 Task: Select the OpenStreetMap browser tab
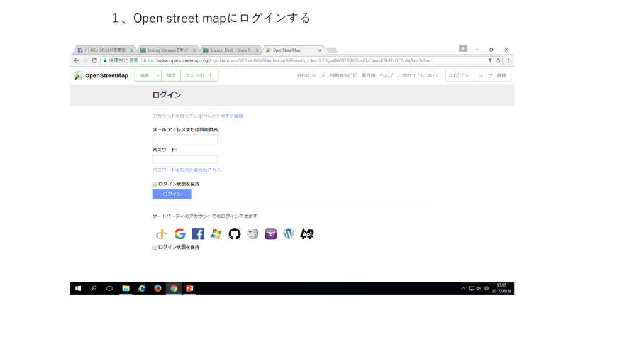pos(292,50)
